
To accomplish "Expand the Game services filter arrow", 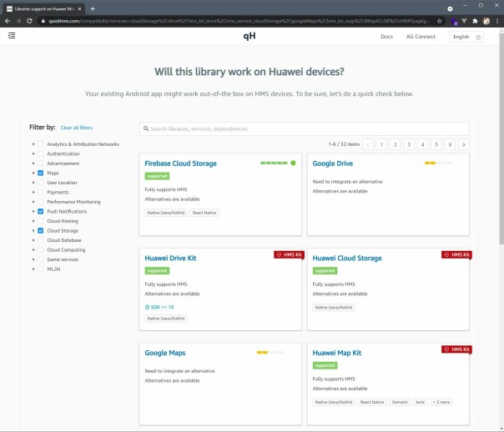I will [33, 259].
